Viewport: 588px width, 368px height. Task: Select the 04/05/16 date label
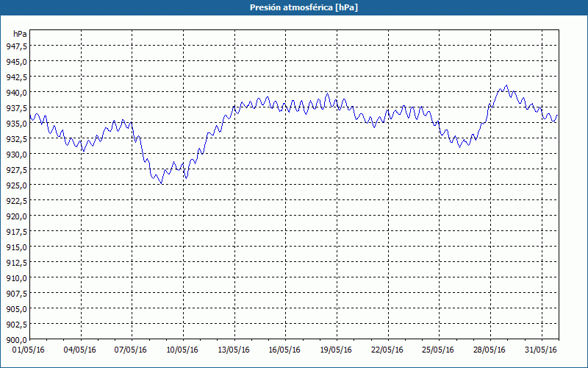tap(80, 350)
